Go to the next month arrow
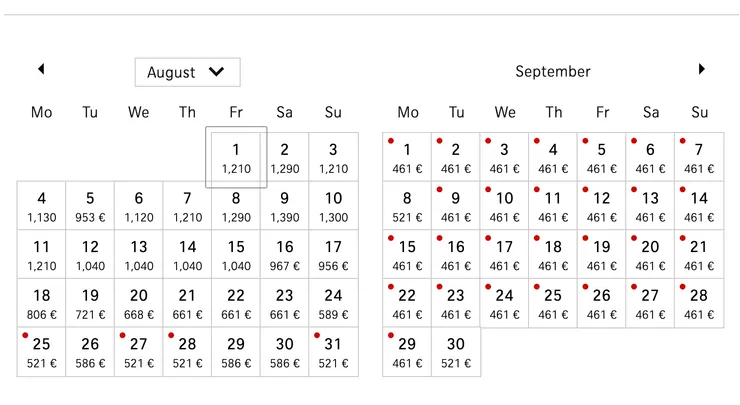740x405 pixels. (x=702, y=69)
